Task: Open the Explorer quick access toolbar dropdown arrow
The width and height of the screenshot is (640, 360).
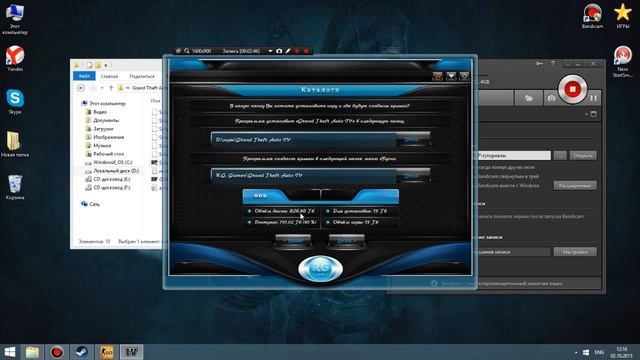Action: [106, 65]
